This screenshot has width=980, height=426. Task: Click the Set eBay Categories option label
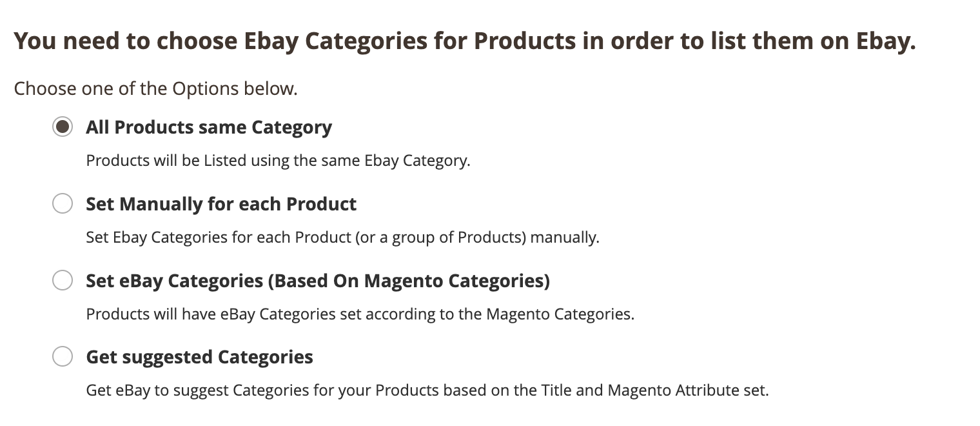pyautogui.click(x=318, y=280)
